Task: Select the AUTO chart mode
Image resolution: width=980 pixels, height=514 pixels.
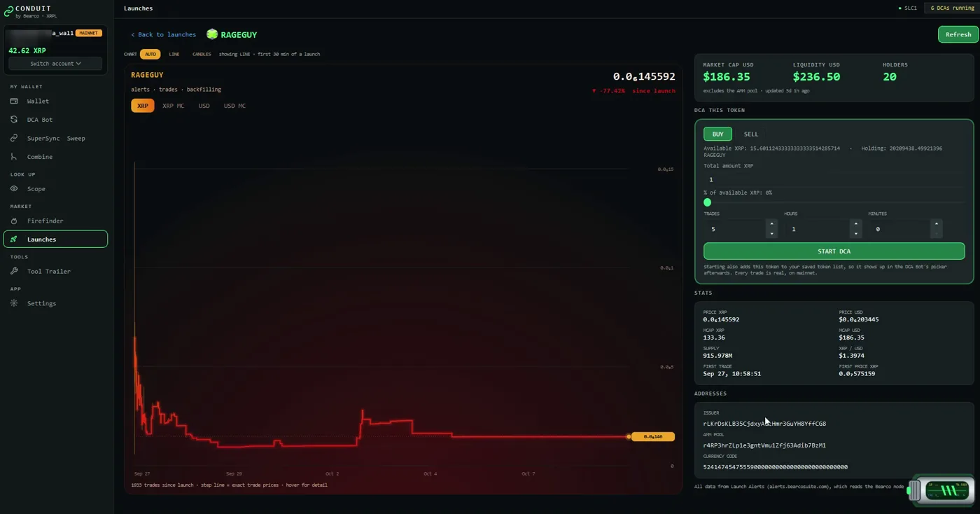Action: (x=150, y=54)
